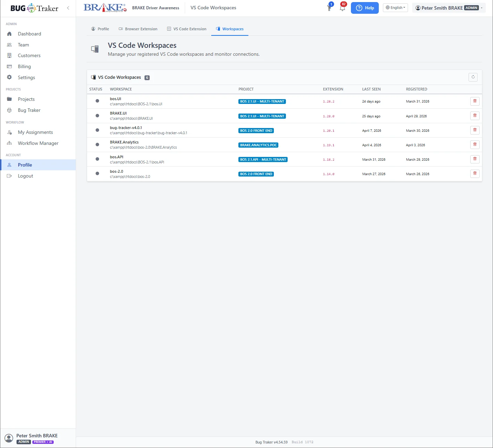Open the Billing page
The image size is (493, 448).
click(38, 66)
